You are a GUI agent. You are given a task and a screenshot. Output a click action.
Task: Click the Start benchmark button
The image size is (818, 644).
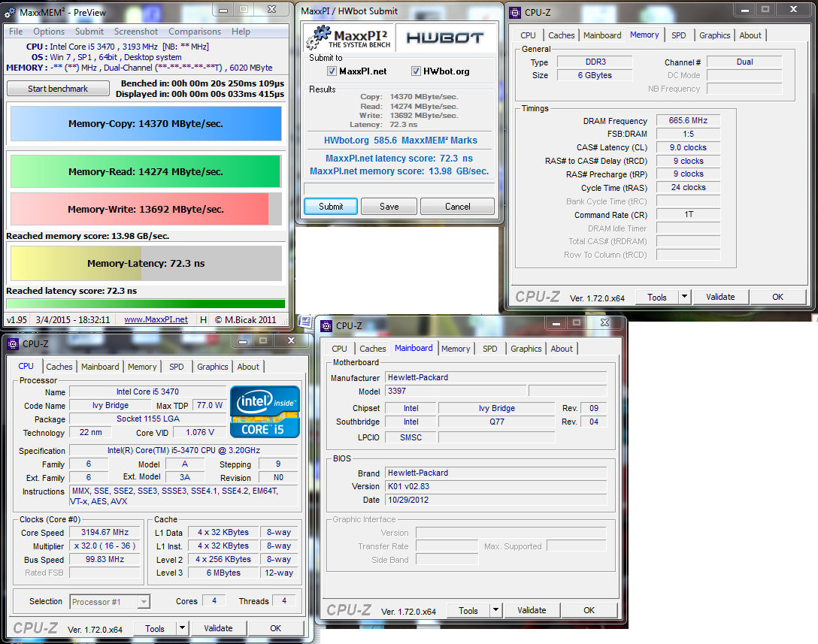click(x=58, y=89)
